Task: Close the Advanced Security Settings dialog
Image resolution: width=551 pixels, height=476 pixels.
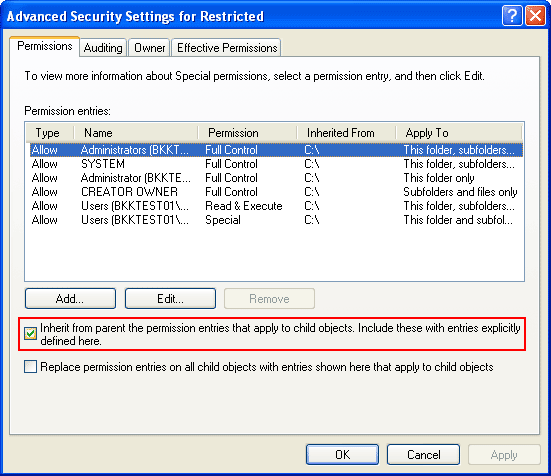Action: [535, 15]
